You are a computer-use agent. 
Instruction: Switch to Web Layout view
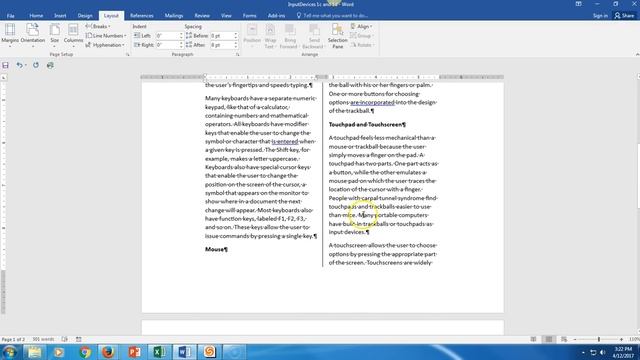coord(564,340)
